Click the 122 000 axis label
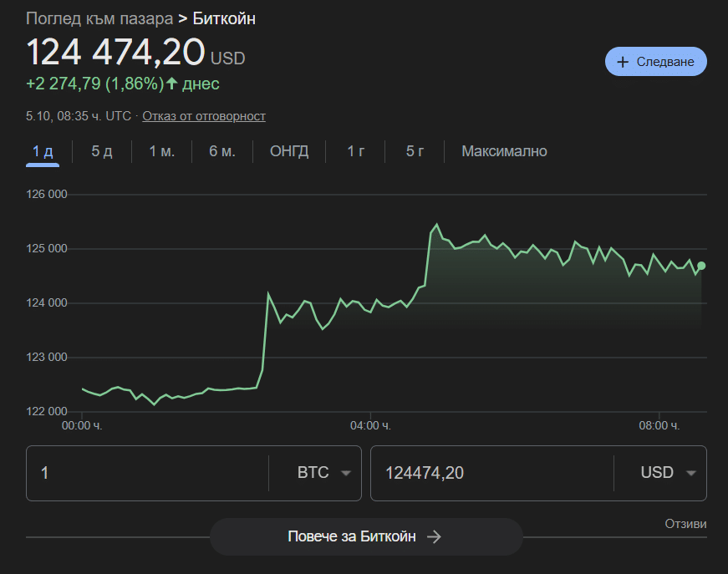Image resolution: width=728 pixels, height=574 pixels. [x=47, y=412]
